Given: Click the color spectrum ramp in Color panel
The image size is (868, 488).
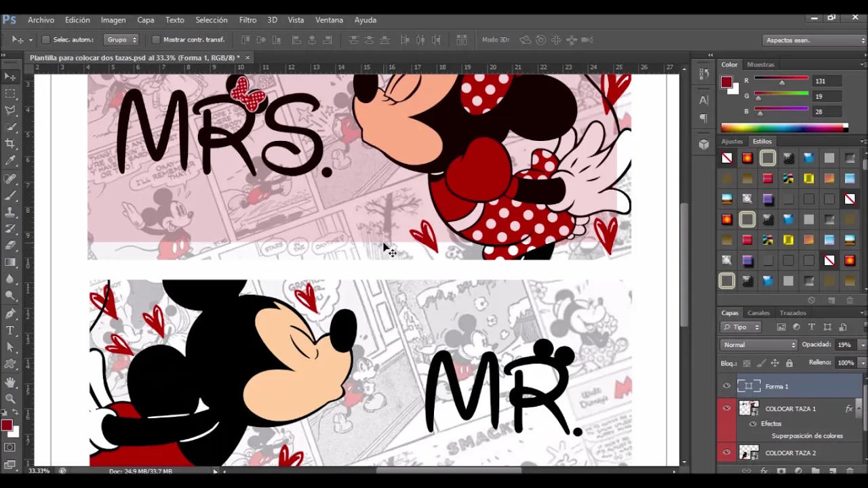Looking at the screenshot, I should [x=784, y=127].
